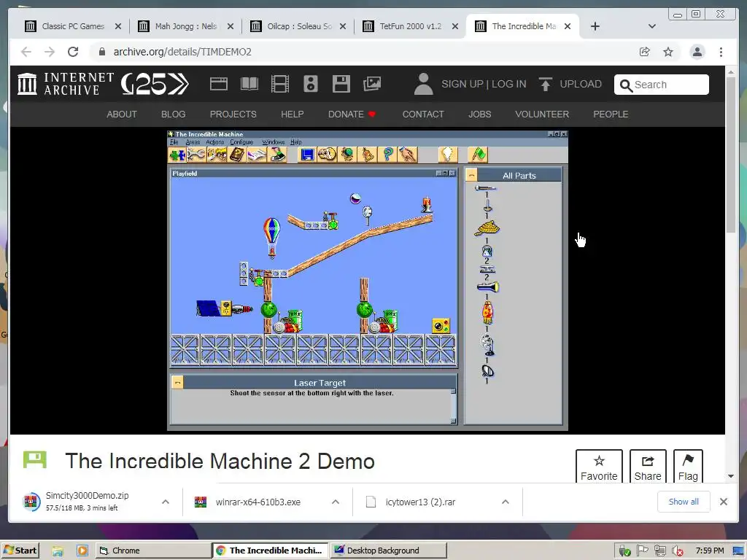Click the Internet Archive Search field
The width and height of the screenshot is (747, 560).
661,85
